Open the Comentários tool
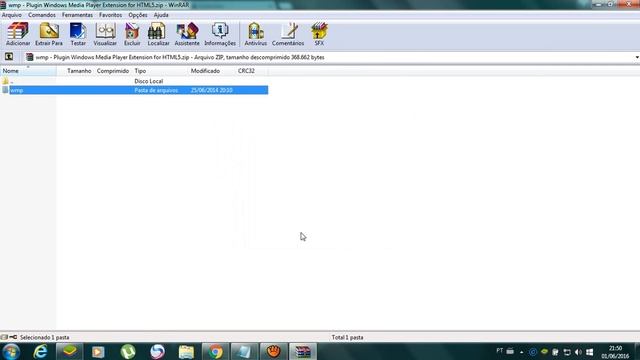The image size is (640, 360). [288, 34]
